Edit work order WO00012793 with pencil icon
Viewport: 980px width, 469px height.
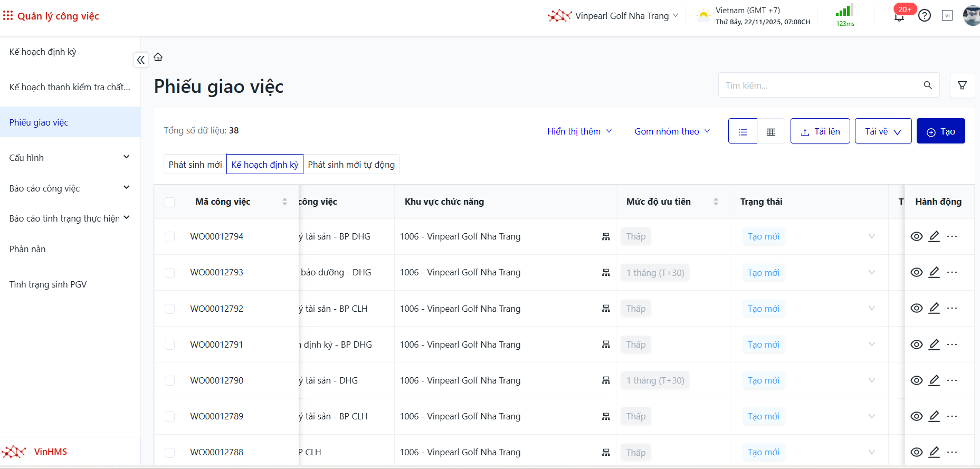[x=934, y=272]
